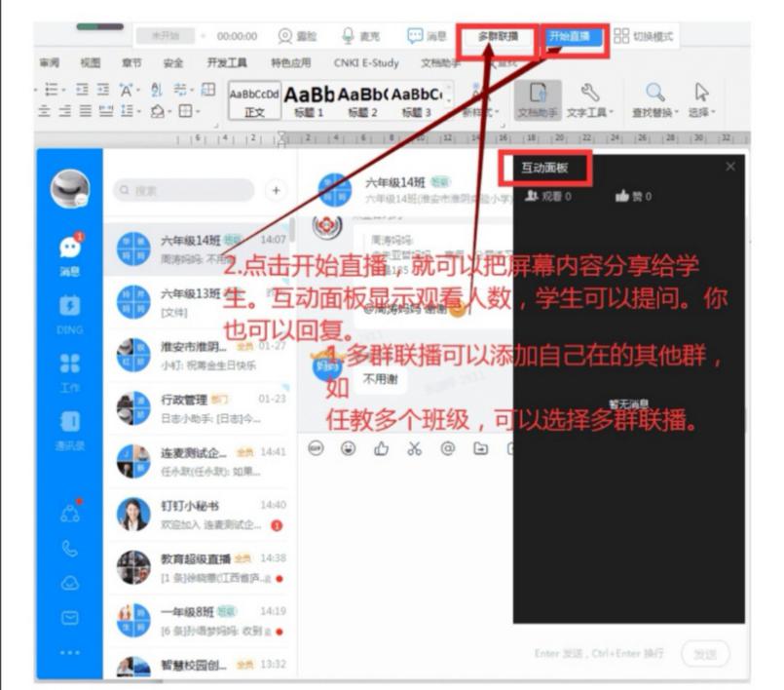Toggle the 麦克 microphone option
The width and height of the screenshot is (784, 690).
coord(352,37)
